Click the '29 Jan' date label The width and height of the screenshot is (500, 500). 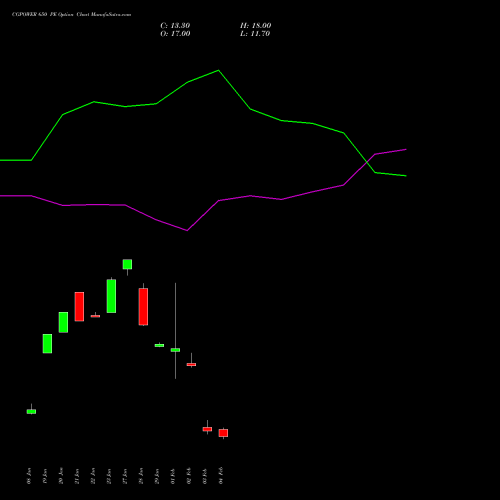coord(157,476)
